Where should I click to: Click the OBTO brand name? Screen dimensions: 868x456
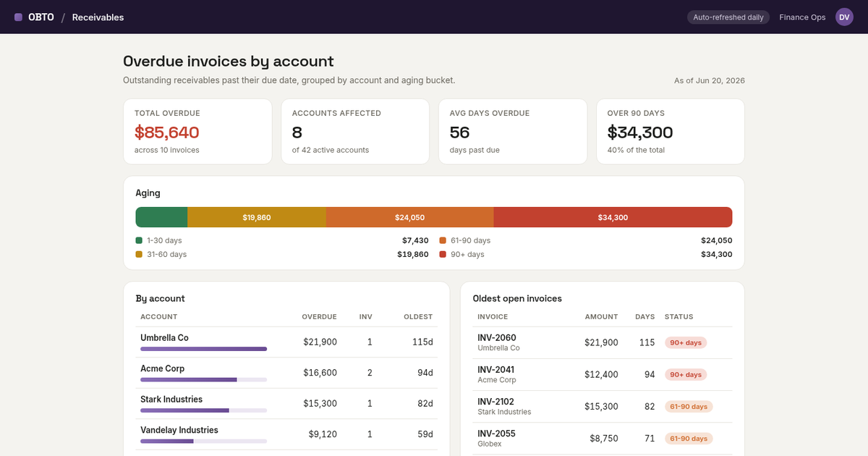click(x=41, y=17)
